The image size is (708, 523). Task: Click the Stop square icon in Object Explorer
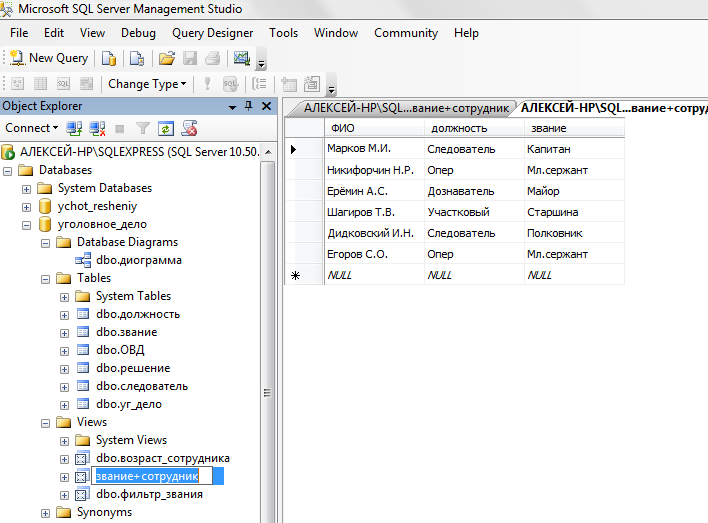pyautogui.click(x=120, y=129)
